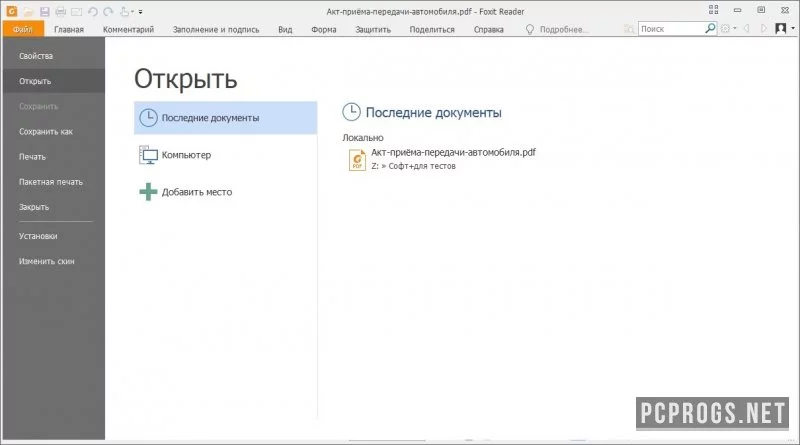Screen dimensions: 800x445
Task: Click the lightbulb Tell Me icon
Action: [x=530, y=30]
